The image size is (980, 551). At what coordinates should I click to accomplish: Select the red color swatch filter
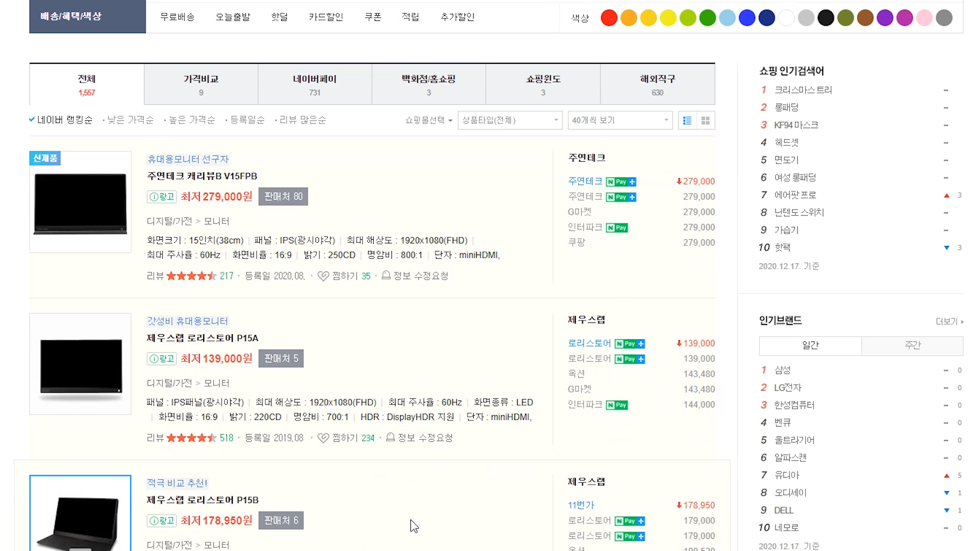click(x=609, y=18)
